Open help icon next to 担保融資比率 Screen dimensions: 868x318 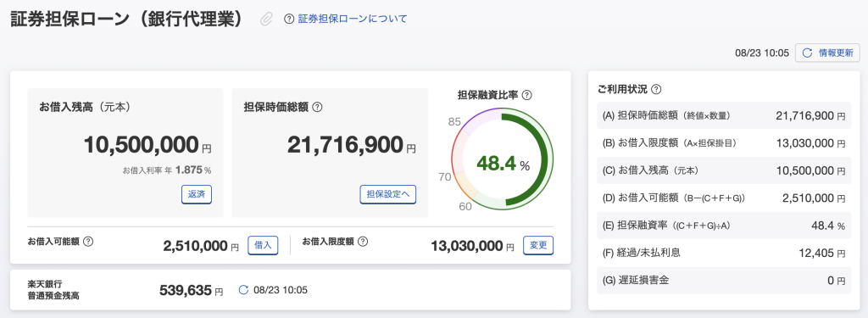pos(527,95)
